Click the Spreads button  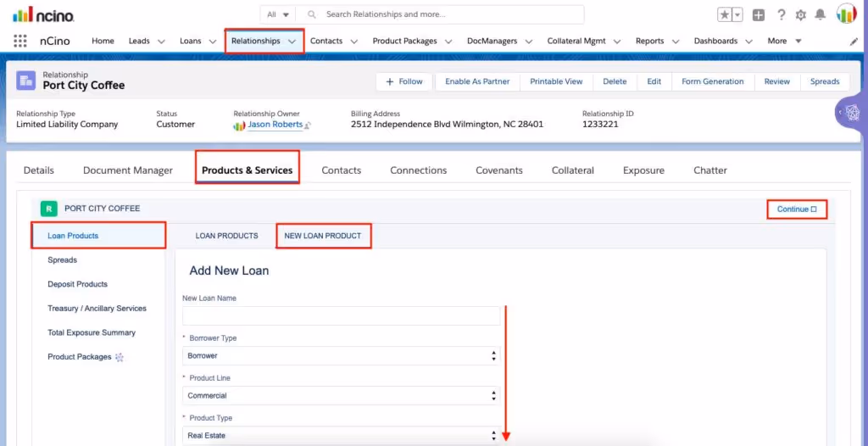tap(825, 81)
